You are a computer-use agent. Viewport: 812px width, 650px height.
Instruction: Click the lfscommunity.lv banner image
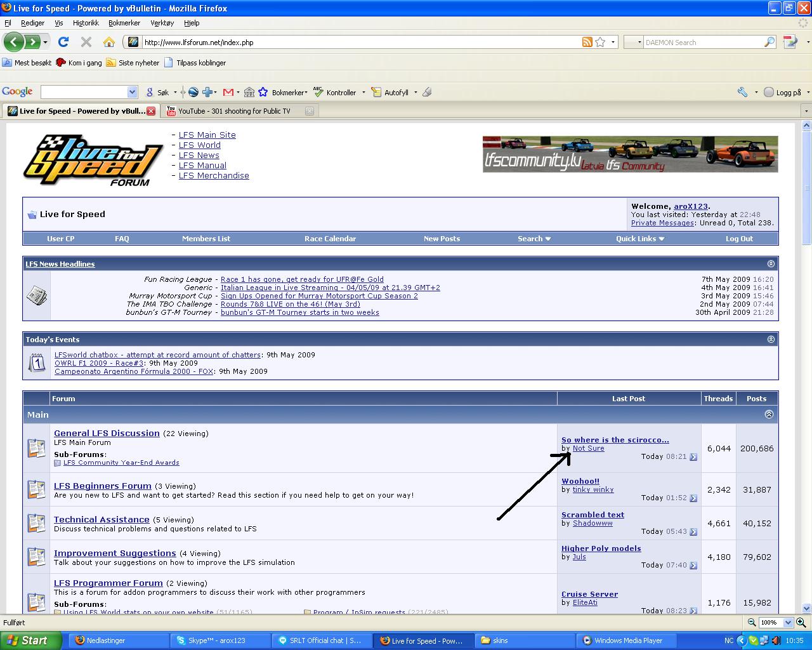point(630,154)
